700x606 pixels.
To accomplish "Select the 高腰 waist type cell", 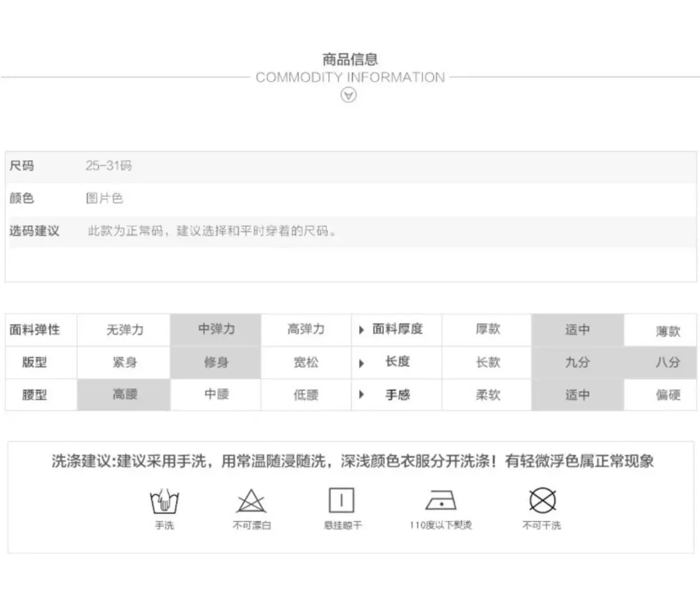I will pyautogui.click(x=124, y=394).
